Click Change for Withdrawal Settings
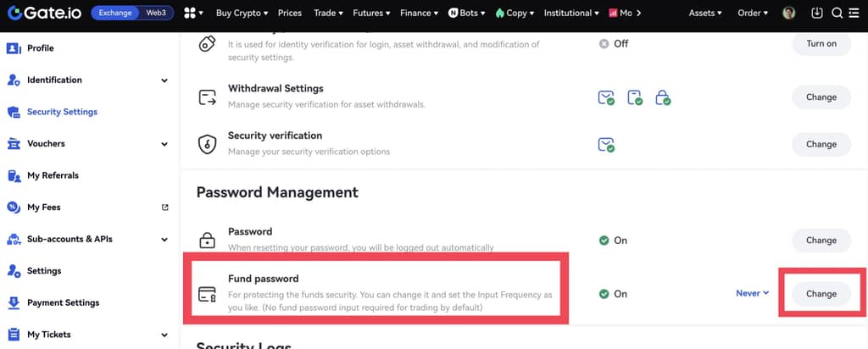The image size is (868, 349). tap(821, 97)
